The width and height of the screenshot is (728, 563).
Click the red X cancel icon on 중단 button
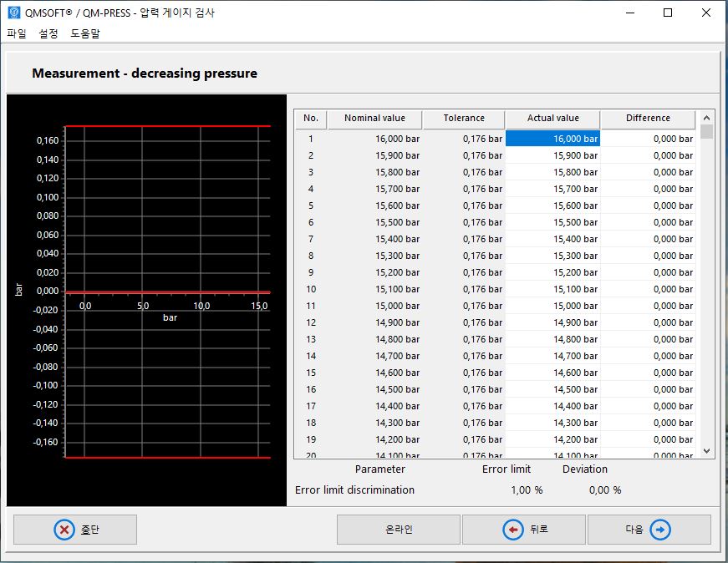click(64, 530)
